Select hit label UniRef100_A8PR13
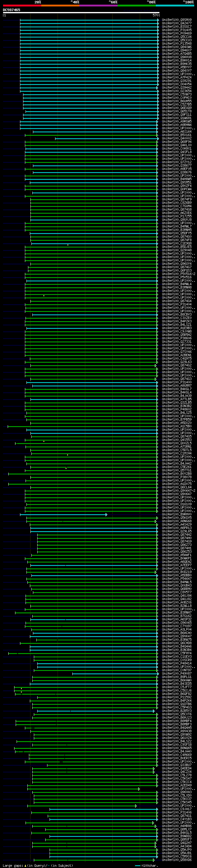 coord(177,528)
